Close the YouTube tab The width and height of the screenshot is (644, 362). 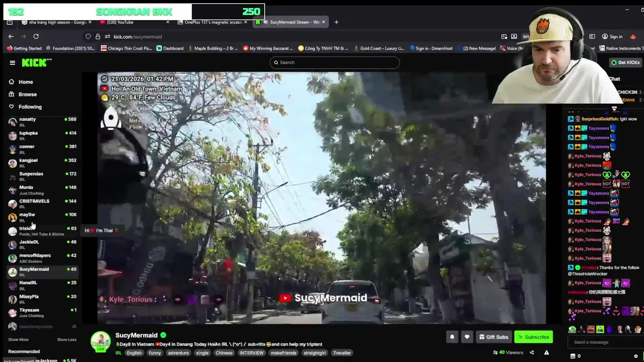click(x=168, y=22)
